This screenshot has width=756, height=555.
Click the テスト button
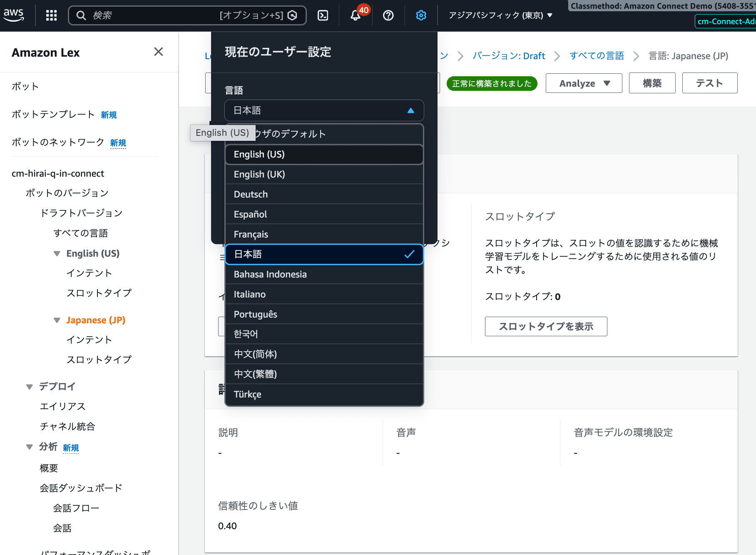[x=709, y=83]
